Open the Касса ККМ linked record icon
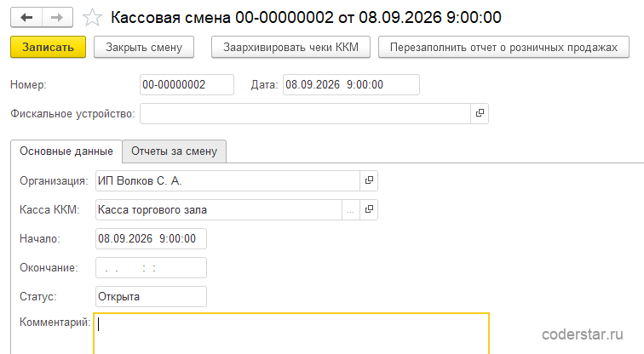 tap(369, 209)
